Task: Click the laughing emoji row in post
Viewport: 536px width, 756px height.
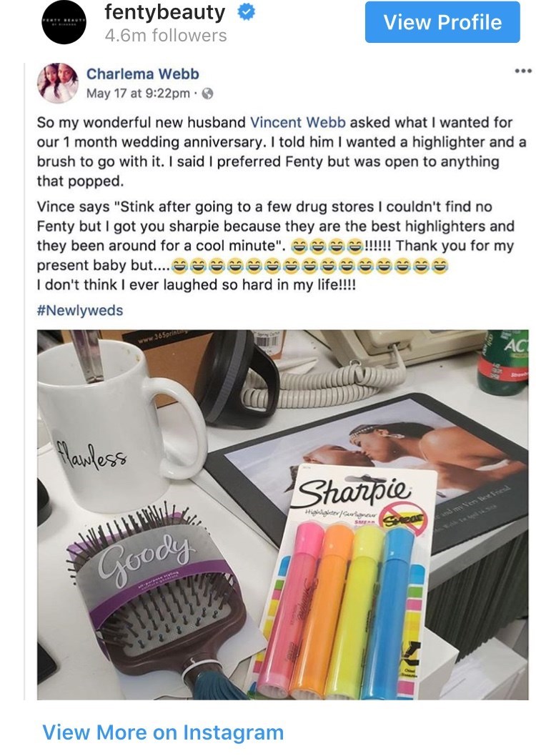Action: pos(310,265)
